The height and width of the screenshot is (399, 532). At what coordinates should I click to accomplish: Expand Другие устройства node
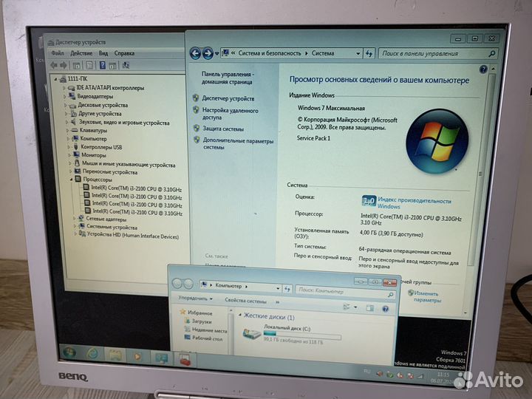pos(66,114)
